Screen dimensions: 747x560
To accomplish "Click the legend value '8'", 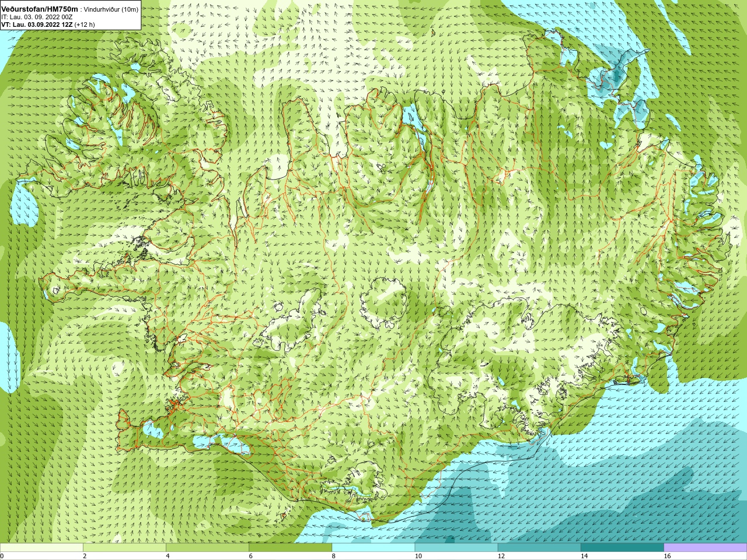I will [334, 556].
